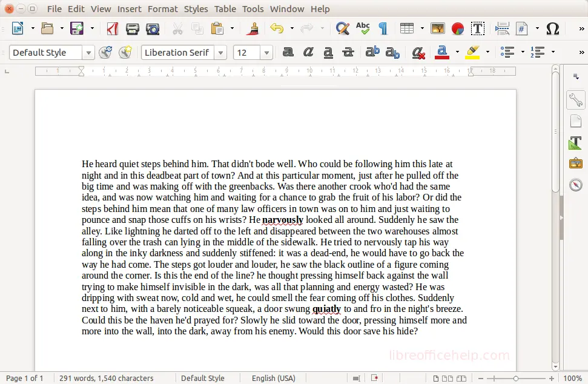
Task: Export document directly as PDF
Action: tap(112, 28)
